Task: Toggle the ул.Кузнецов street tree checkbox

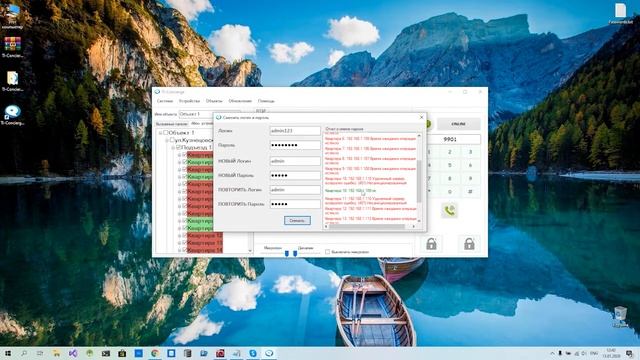Action: 172,140
